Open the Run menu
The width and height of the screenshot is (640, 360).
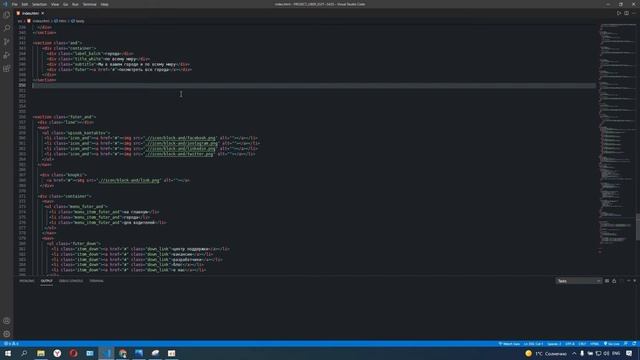point(75,4)
